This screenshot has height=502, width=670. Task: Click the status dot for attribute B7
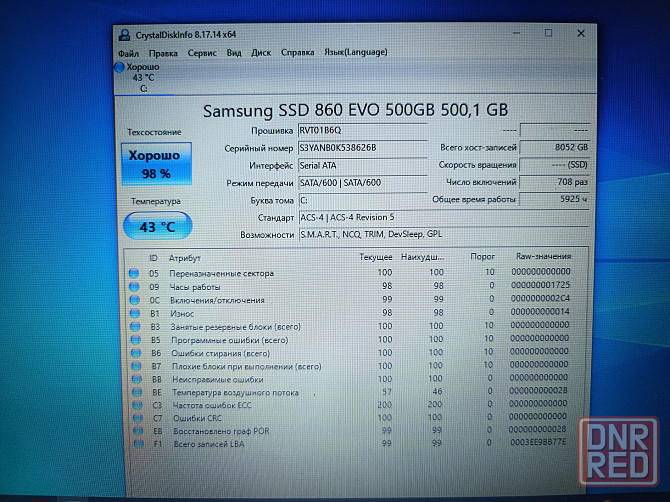137,366
